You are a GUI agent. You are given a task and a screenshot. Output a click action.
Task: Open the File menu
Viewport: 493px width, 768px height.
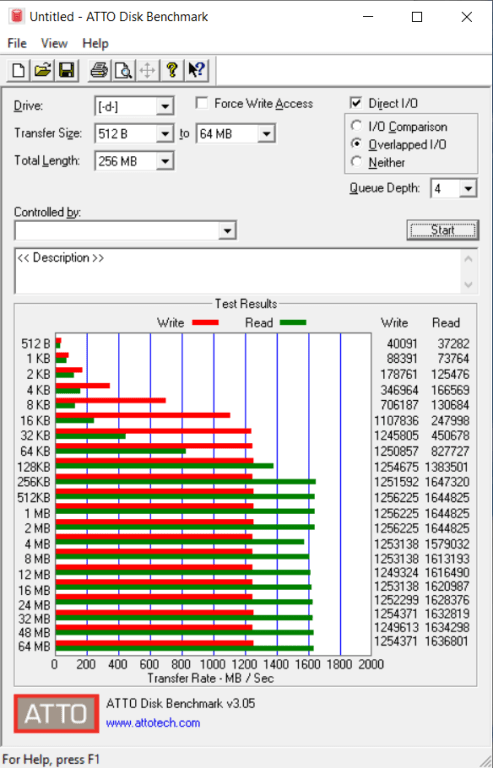[17, 44]
